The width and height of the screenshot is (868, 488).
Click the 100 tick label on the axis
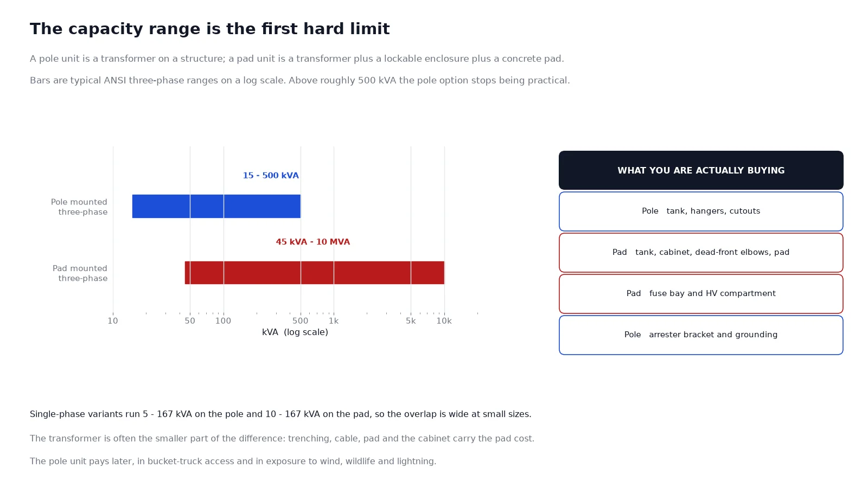(224, 321)
